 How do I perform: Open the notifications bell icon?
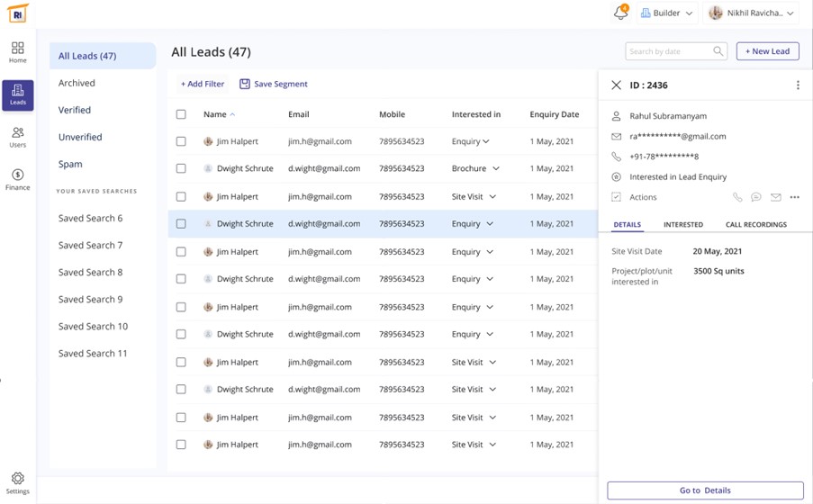click(x=620, y=13)
